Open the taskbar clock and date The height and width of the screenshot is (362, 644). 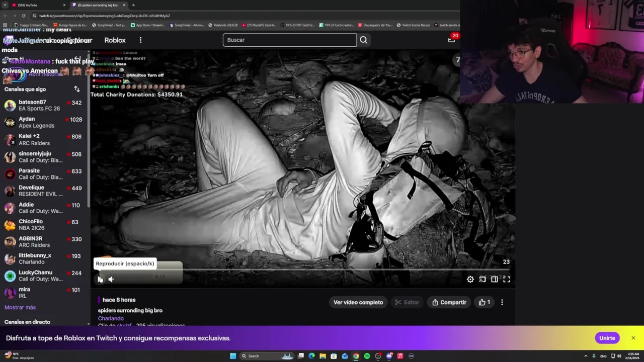632,356
